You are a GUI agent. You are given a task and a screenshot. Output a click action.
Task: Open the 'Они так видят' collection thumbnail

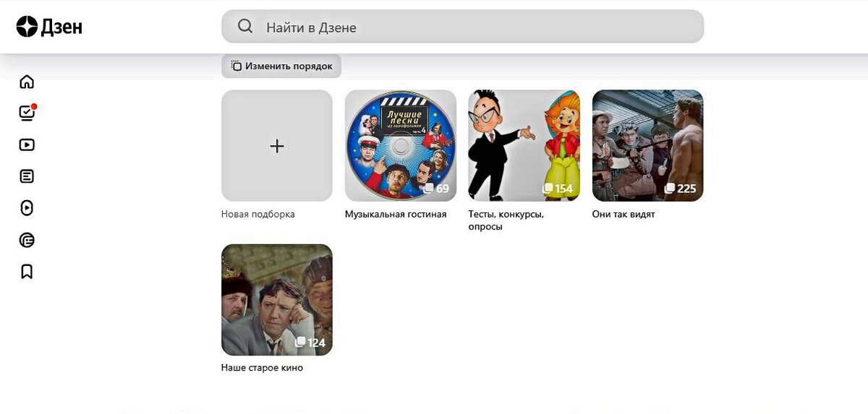click(648, 146)
